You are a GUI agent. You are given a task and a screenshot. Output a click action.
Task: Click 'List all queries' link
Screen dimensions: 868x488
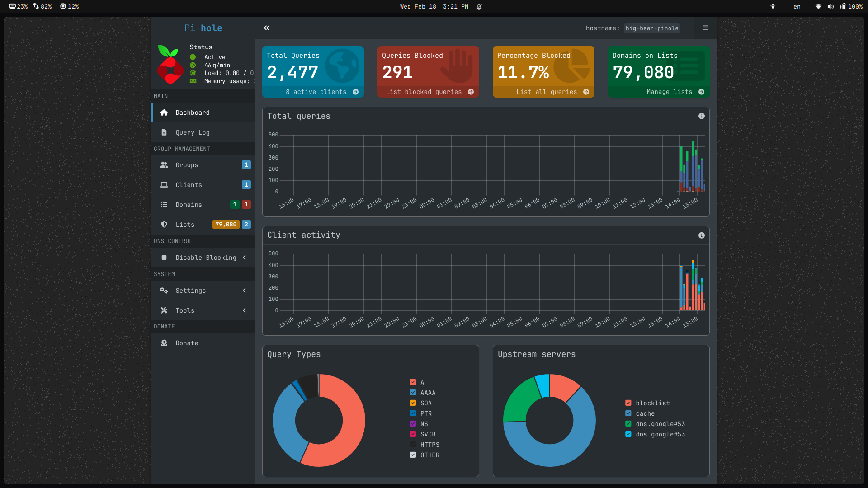546,92
